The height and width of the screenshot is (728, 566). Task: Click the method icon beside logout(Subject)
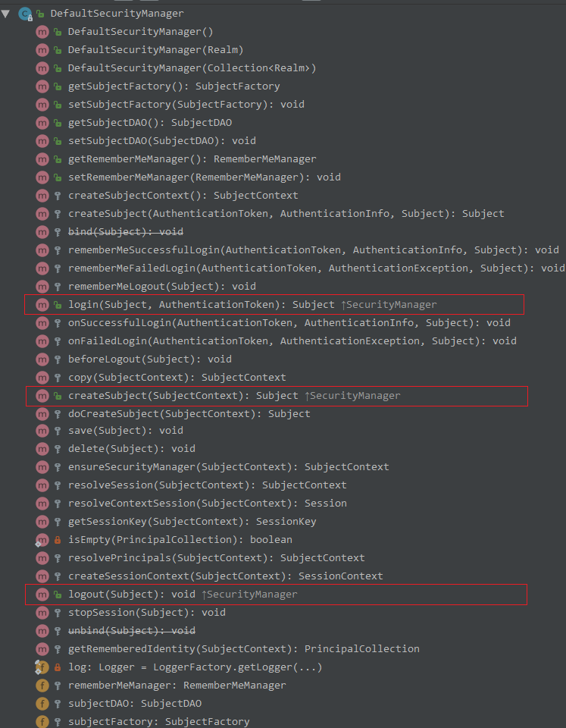pos(42,595)
